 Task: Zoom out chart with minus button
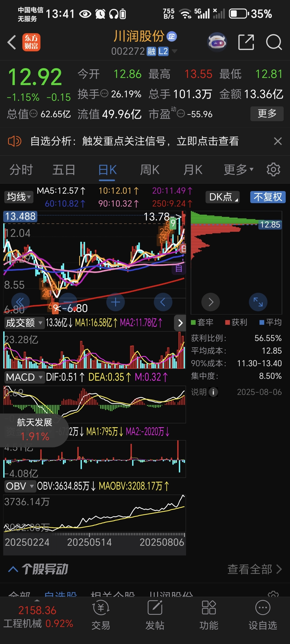[68, 302]
